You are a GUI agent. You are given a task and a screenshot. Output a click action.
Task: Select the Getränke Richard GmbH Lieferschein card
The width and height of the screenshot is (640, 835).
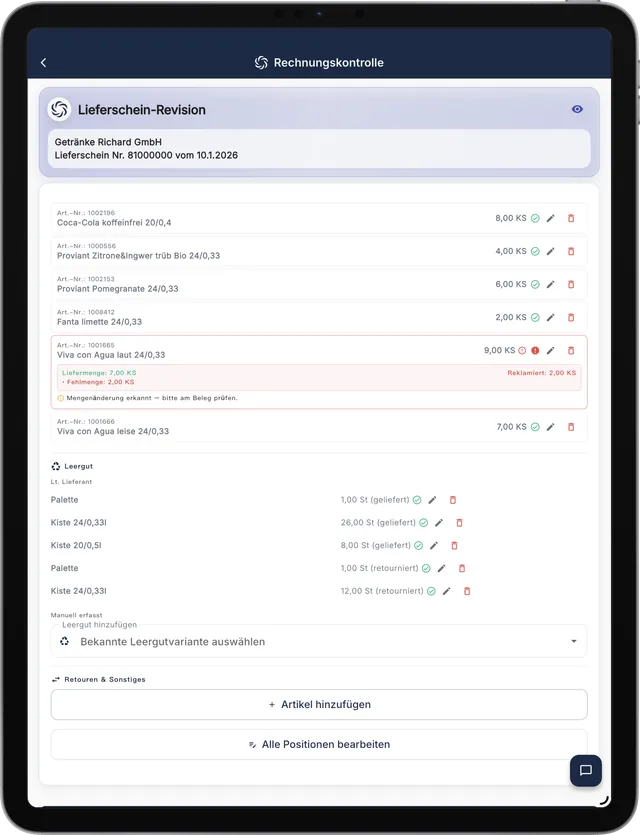tap(319, 149)
